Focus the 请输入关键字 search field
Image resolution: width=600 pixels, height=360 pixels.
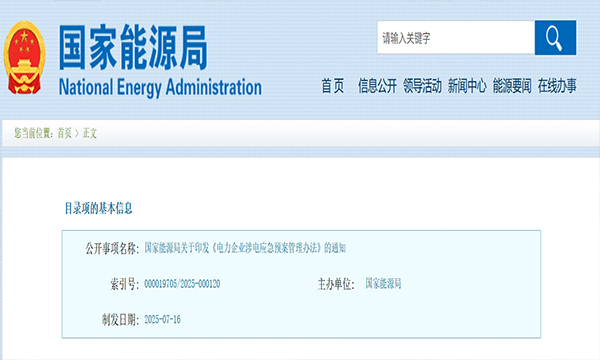456,37
